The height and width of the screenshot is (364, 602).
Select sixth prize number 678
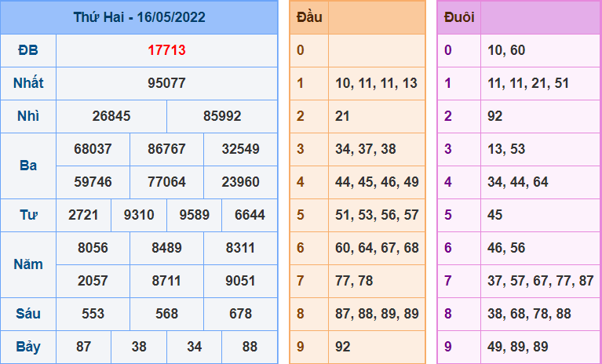coord(241,314)
